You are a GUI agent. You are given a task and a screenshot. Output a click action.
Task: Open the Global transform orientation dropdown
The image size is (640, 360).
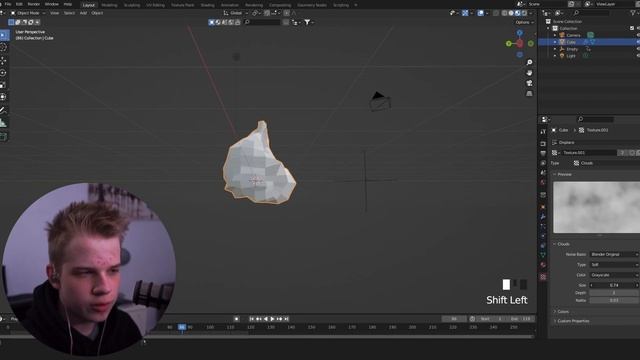point(236,13)
